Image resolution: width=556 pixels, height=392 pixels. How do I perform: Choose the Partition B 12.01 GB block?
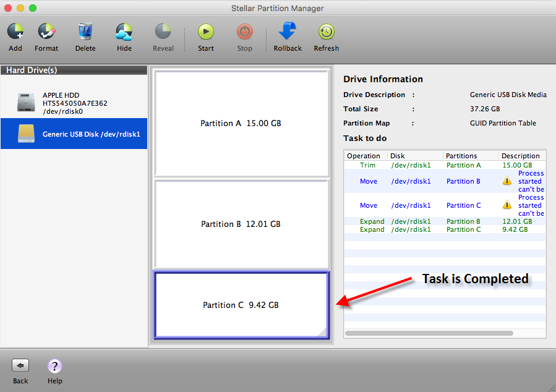(241, 224)
